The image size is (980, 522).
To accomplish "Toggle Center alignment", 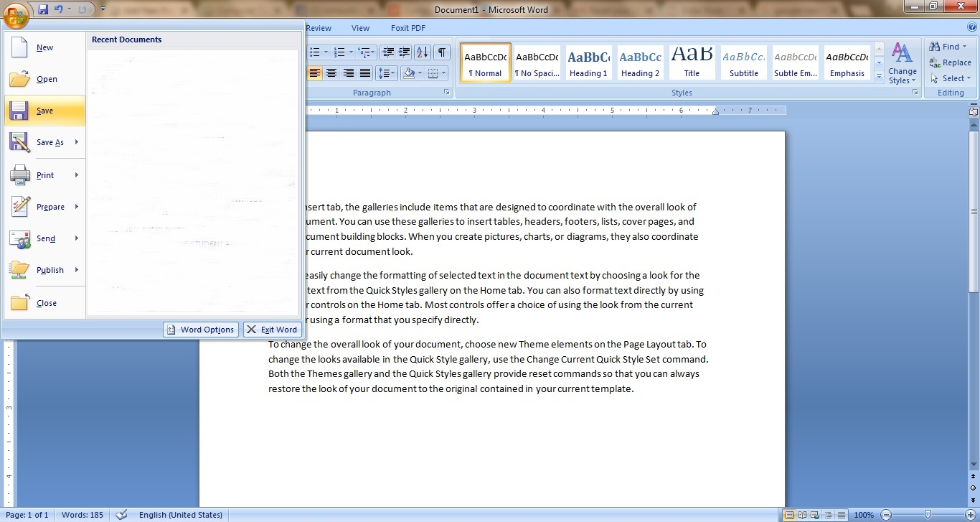I will 331,73.
